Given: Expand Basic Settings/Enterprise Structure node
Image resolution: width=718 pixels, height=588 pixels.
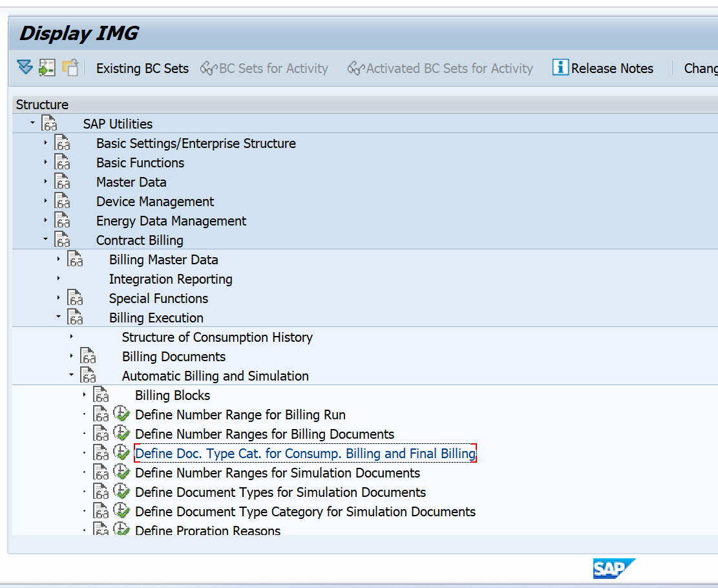Looking at the screenshot, I should [45, 142].
